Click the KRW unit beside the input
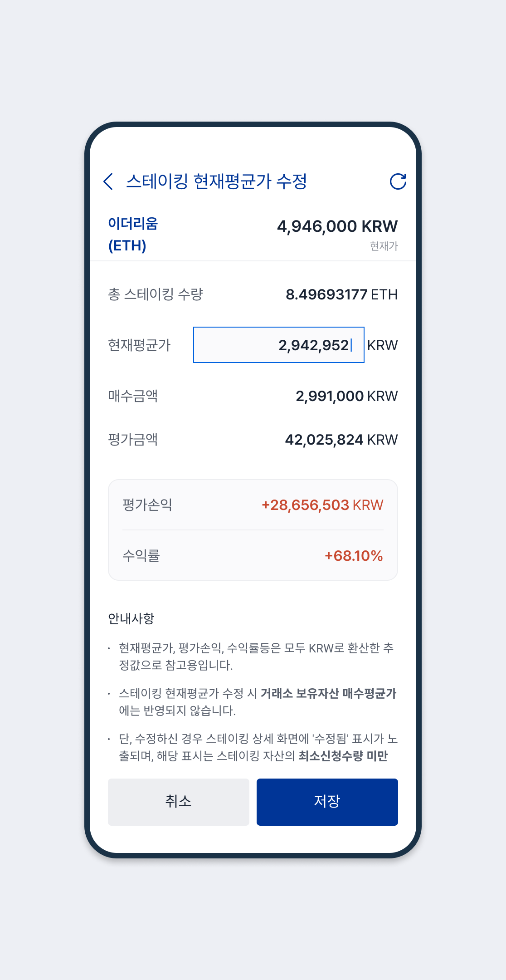This screenshot has height=980, width=506. [x=382, y=345]
